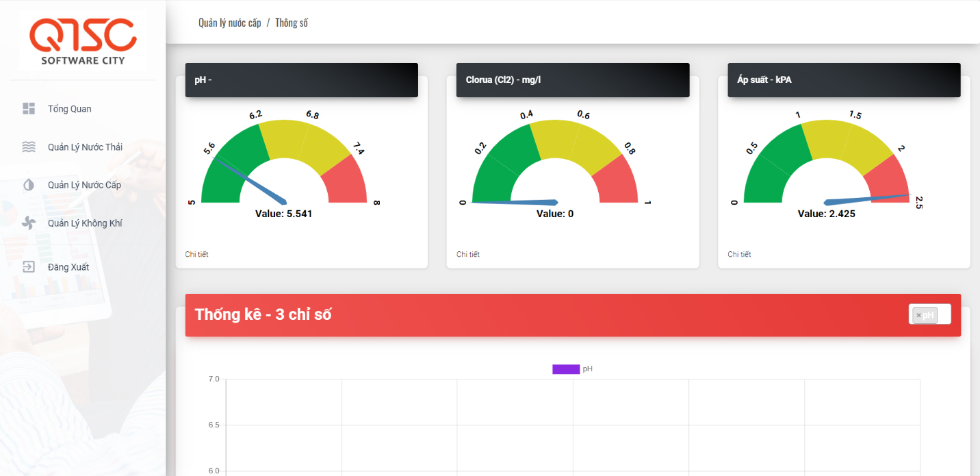
Task: Open the indicator selector in Thống kê header
Action: tap(929, 314)
